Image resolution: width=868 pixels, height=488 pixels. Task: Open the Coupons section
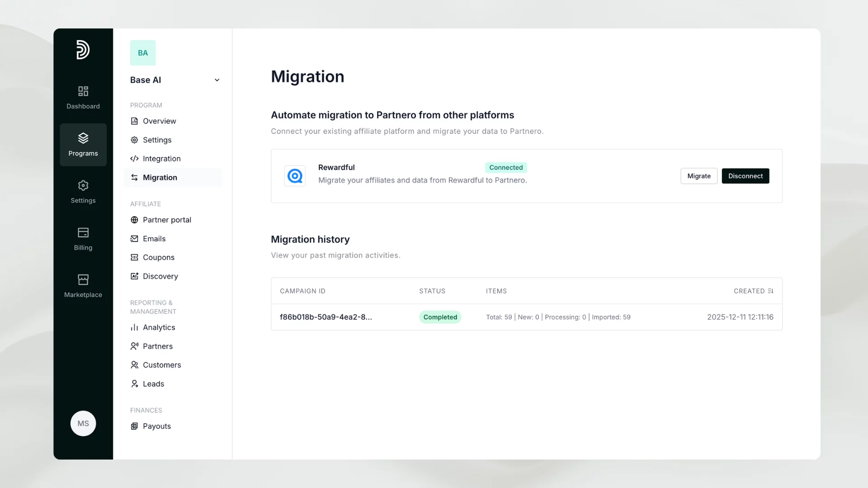point(159,257)
